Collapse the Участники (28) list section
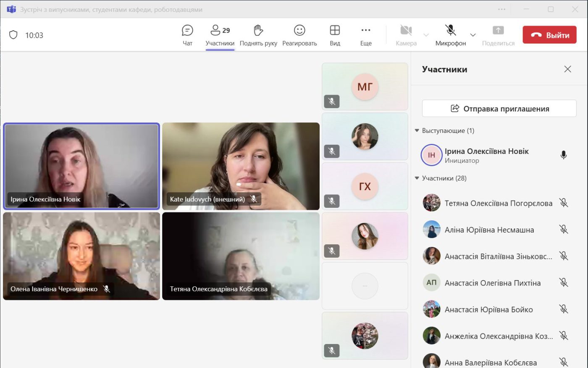The height and width of the screenshot is (368, 588). tap(417, 178)
